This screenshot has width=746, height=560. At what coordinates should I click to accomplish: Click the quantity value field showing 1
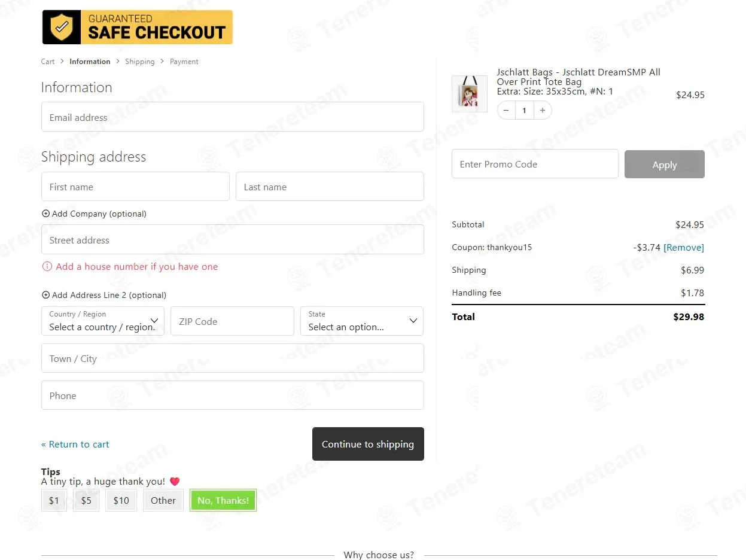[x=525, y=110]
